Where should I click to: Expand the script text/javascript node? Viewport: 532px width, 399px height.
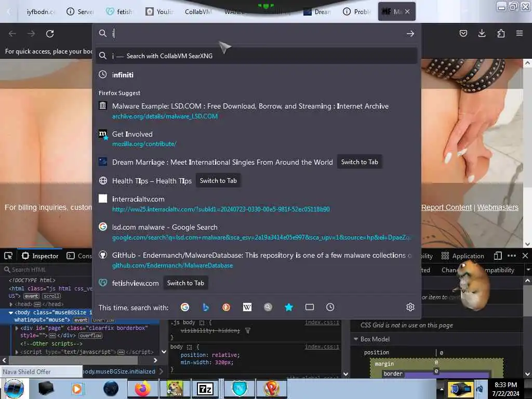pyautogui.click(x=17, y=352)
